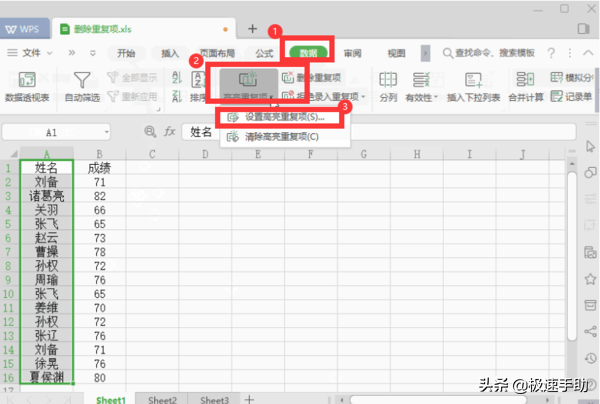Click the cell with score 82
This screenshot has width=600, height=404.
(x=99, y=196)
